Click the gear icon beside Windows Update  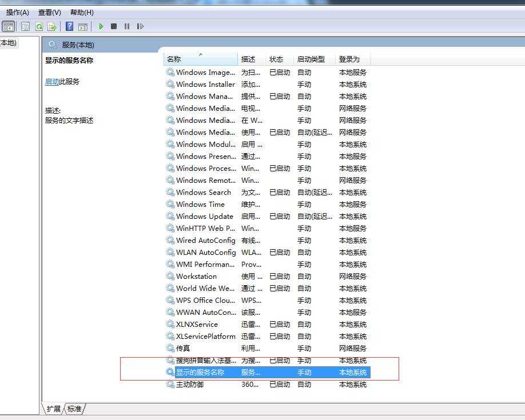(x=170, y=216)
